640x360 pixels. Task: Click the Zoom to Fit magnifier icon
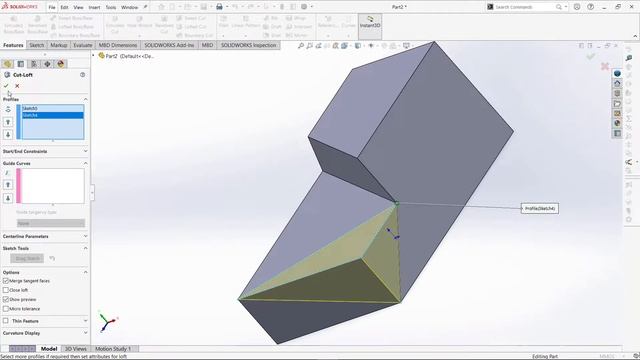pyautogui.click(x=301, y=46)
